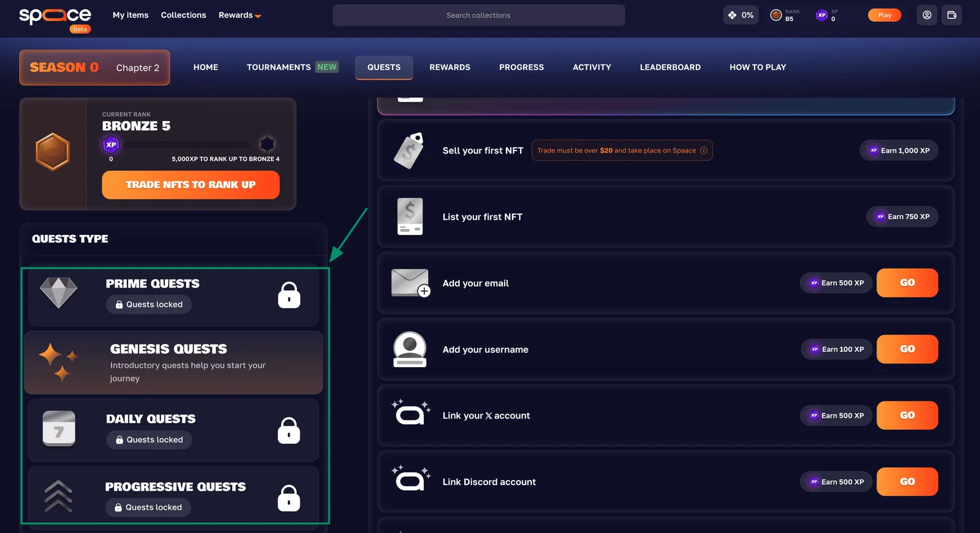
Task: Open the Rewards dropdown in header
Action: pos(240,15)
